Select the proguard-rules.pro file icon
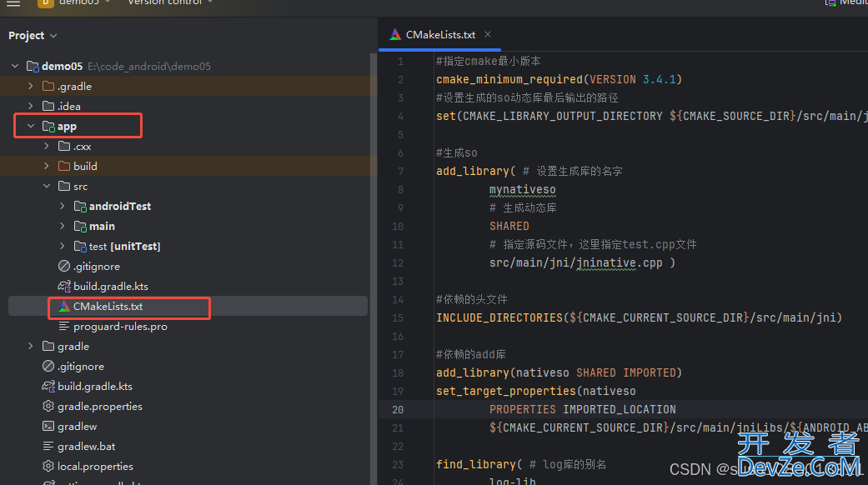This screenshot has width=868, height=485. (64, 327)
